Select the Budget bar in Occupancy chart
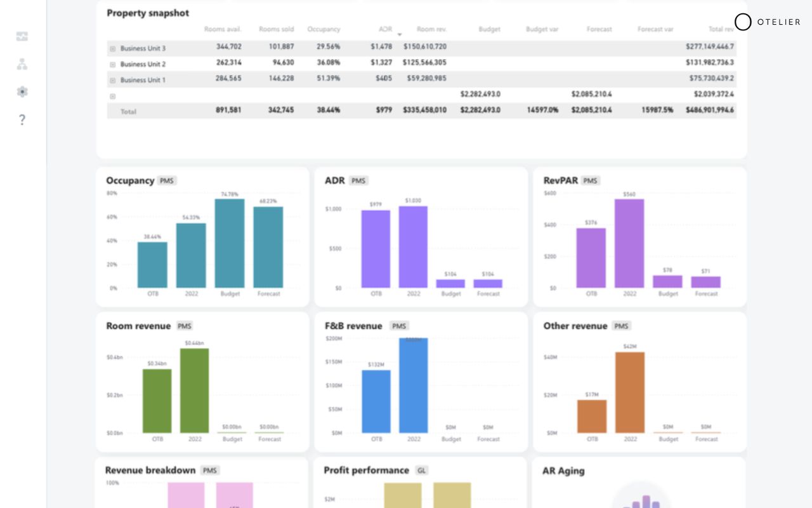Image resolution: width=812 pixels, height=508 pixels. (230, 243)
